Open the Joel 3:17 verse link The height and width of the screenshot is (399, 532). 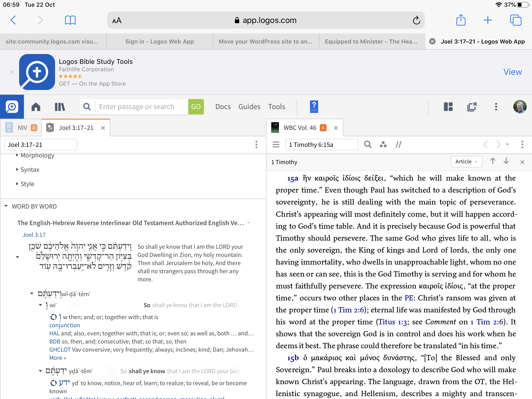click(34, 235)
